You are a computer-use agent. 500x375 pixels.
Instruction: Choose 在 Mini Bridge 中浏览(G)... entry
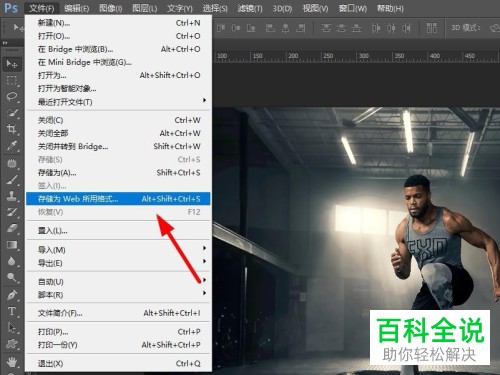118,62
